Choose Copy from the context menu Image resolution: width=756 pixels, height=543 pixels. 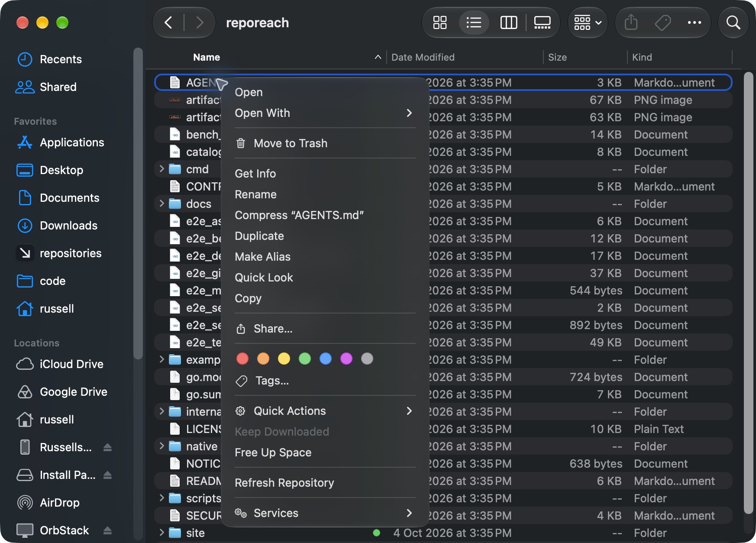tap(325, 298)
